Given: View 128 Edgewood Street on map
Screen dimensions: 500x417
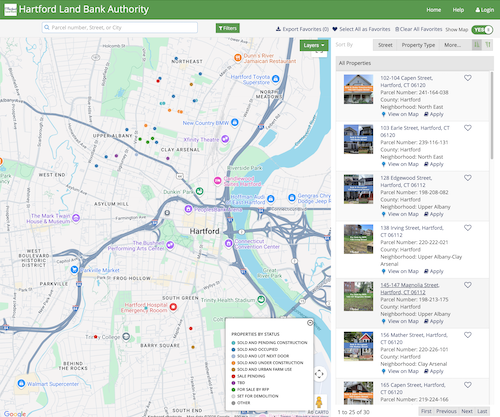Looking at the screenshot, I should (400, 214).
